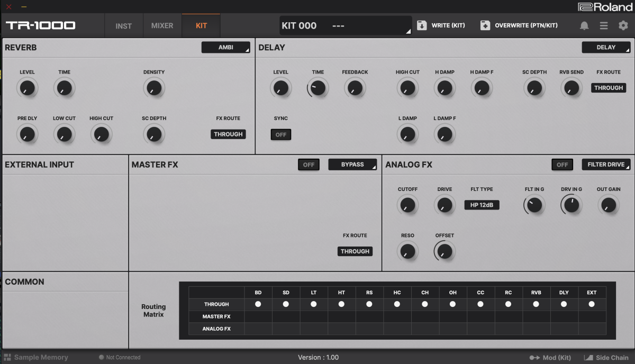Image resolution: width=635 pixels, height=364 pixels.
Task: Select THROUGH routing for EXT
Action: pyautogui.click(x=592, y=304)
